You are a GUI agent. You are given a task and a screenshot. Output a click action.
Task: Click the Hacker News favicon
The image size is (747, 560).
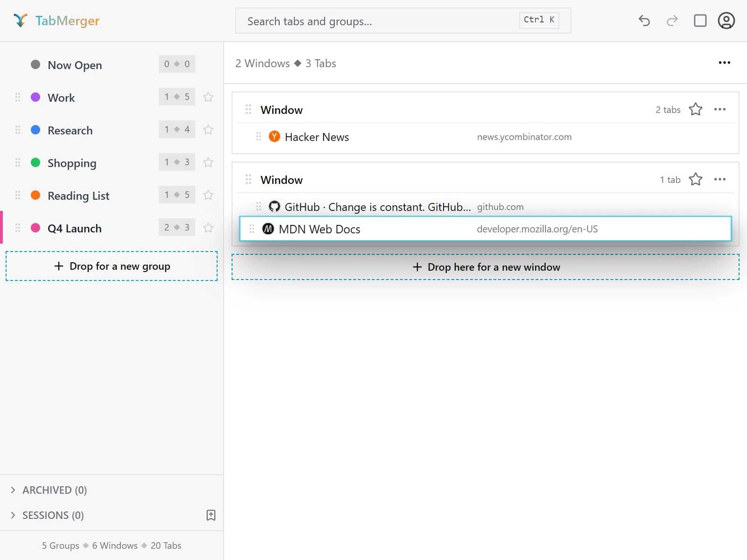pyautogui.click(x=275, y=136)
